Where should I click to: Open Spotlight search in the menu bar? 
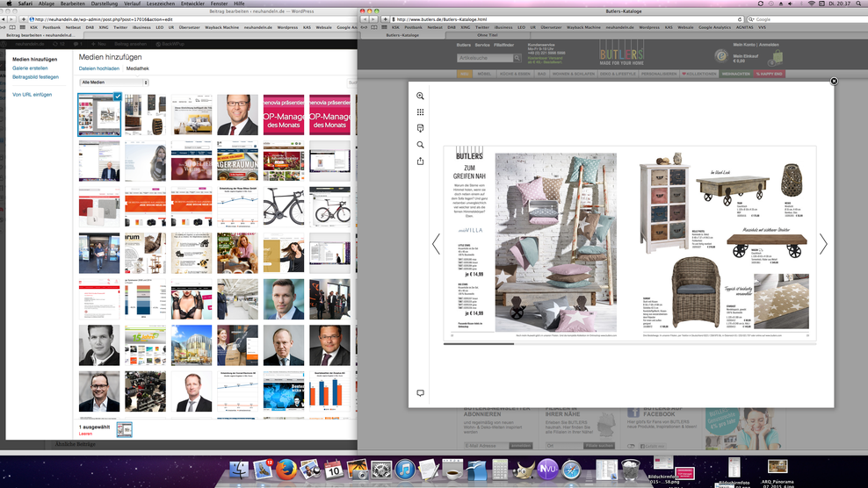[858, 4]
